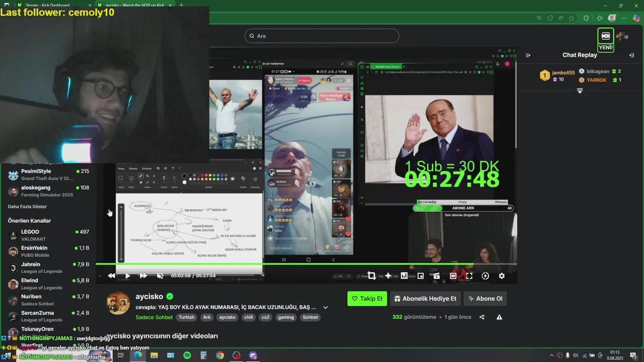Open the stats chart icon in player

[404, 276]
